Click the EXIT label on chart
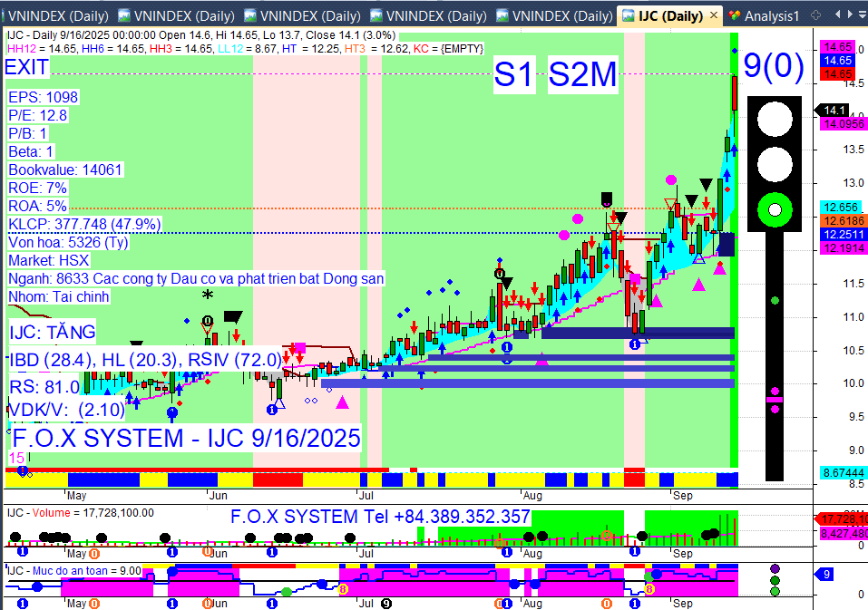 (x=26, y=67)
